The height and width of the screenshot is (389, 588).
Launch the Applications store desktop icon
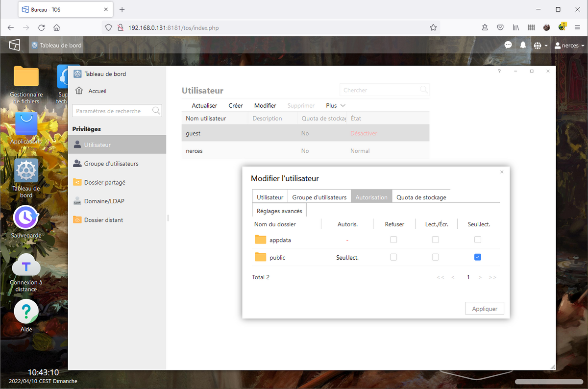[26, 123]
